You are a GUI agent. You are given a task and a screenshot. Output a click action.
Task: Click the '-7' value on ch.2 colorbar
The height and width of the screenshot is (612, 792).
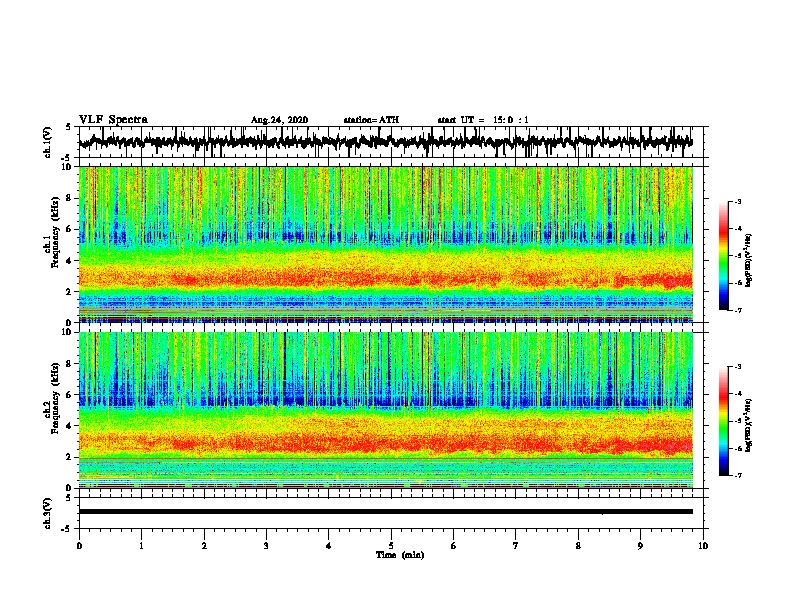tap(738, 476)
